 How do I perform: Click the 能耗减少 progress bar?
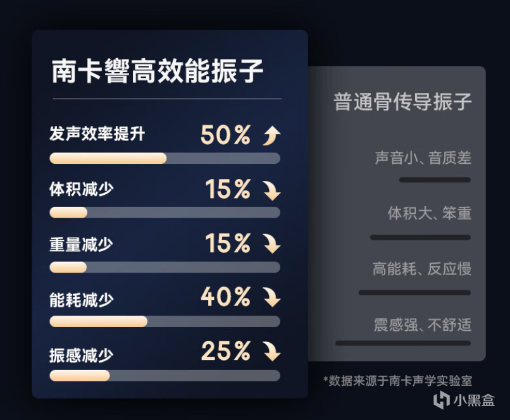point(165,321)
